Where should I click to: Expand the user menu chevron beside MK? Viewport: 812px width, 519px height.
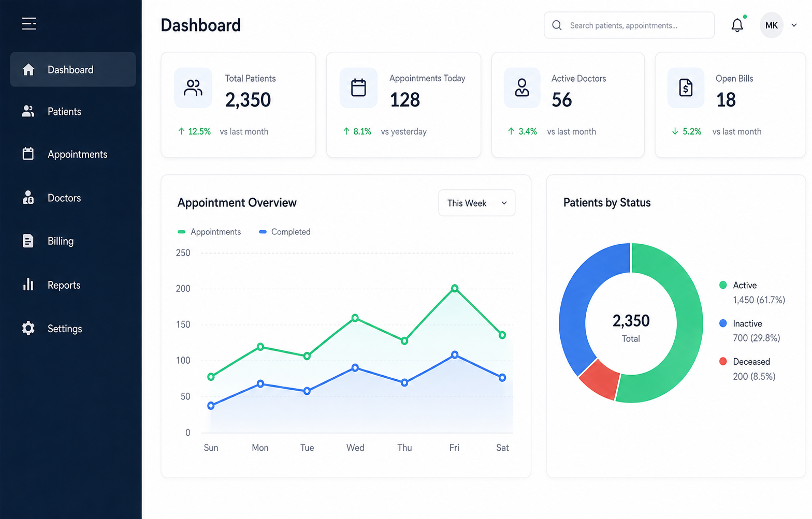pyautogui.click(x=794, y=25)
